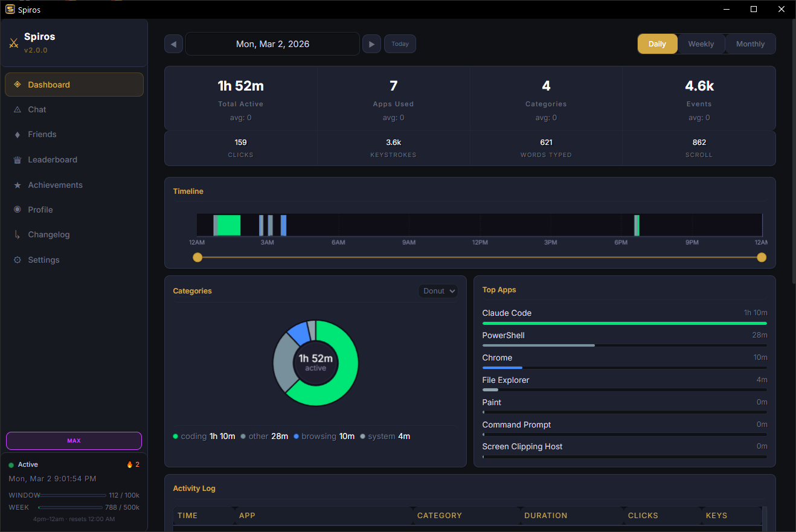This screenshot has height=532, width=796.
Task: Click the "7" Apps Used stat
Action: click(x=394, y=86)
